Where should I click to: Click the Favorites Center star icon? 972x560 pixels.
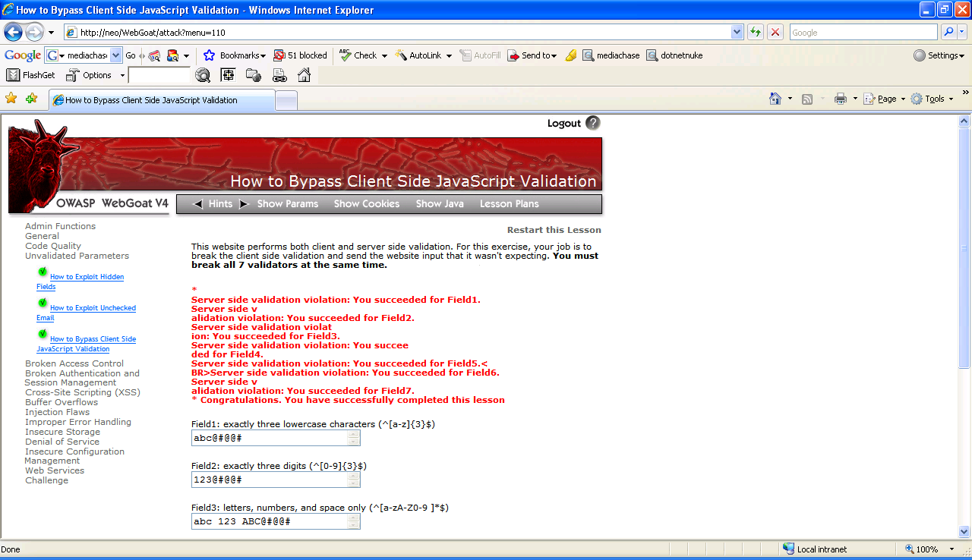click(x=11, y=99)
